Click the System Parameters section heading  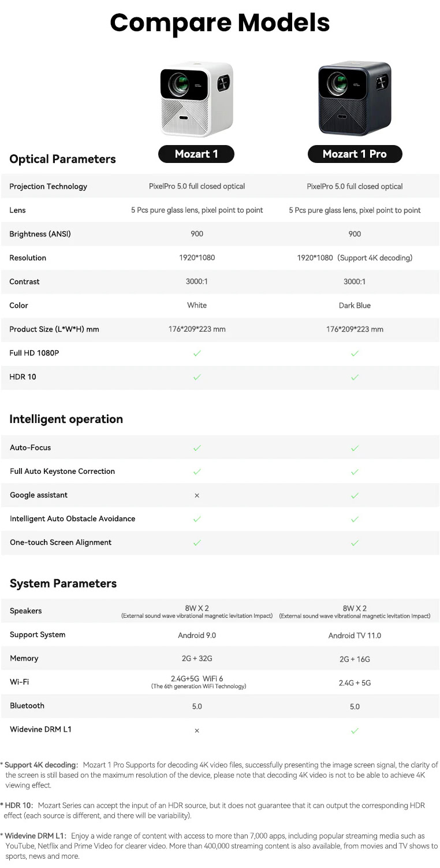click(x=63, y=583)
